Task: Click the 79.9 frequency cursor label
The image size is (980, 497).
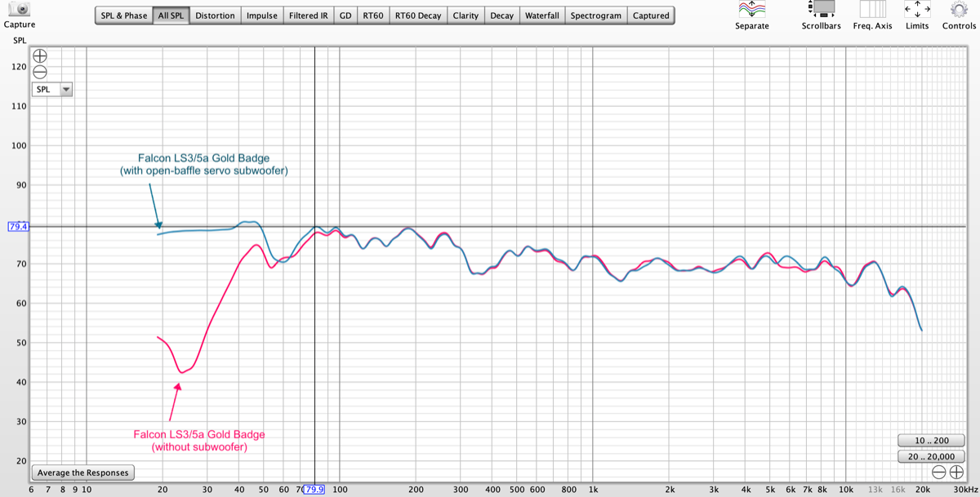Action: point(314,490)
